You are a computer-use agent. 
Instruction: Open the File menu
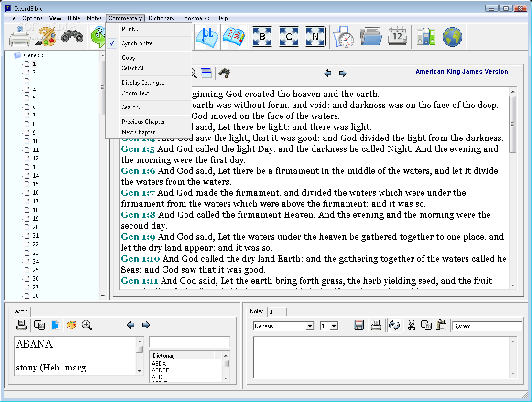pyautogui.click(x=11, y=18)
